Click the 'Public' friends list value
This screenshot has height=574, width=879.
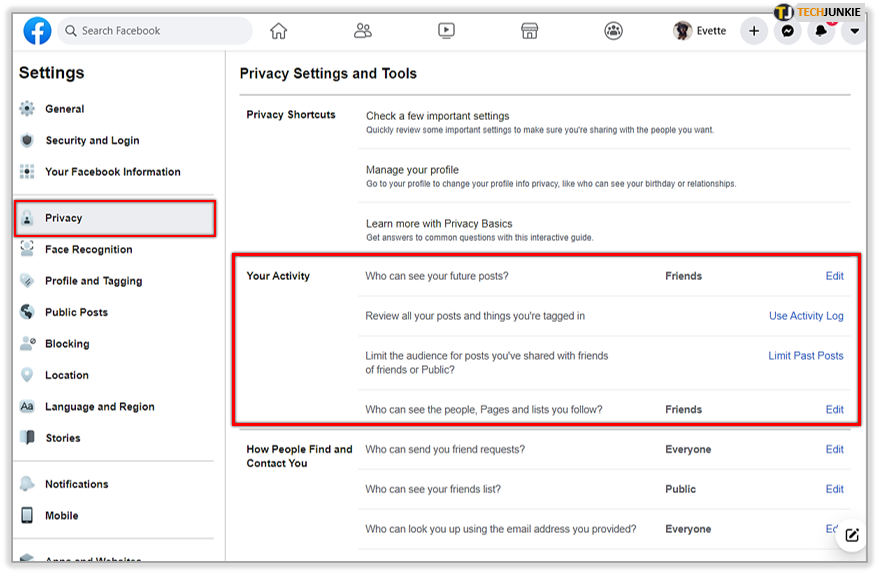pos(680,489)
